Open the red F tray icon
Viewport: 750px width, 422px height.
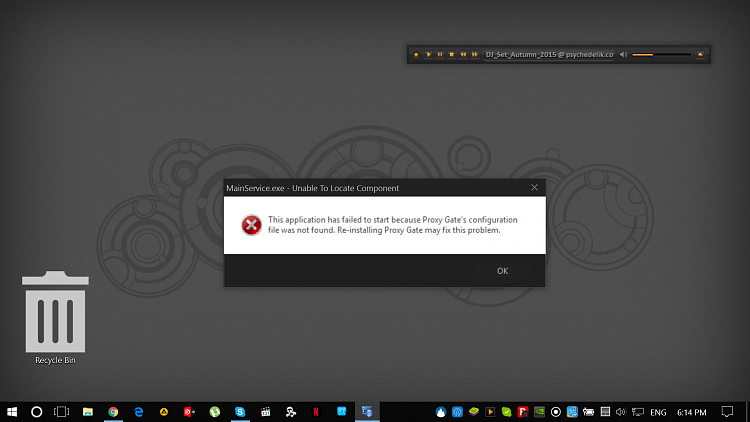click(523, 412)
